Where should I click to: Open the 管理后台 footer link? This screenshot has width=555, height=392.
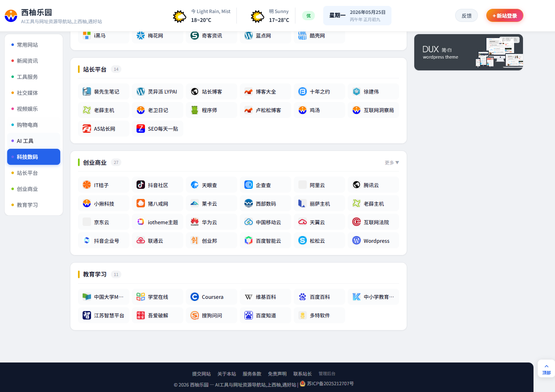[327, 374]
